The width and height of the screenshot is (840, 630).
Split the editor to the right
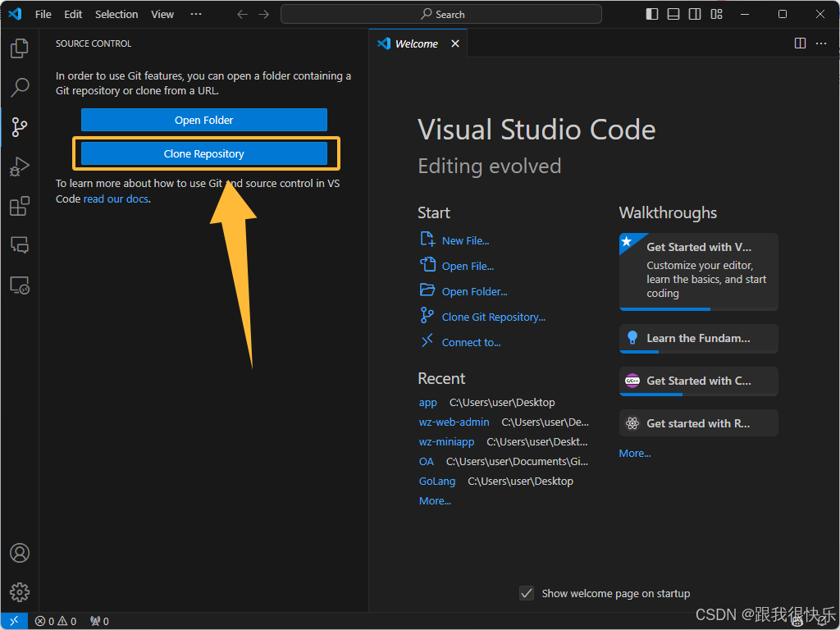800,43
